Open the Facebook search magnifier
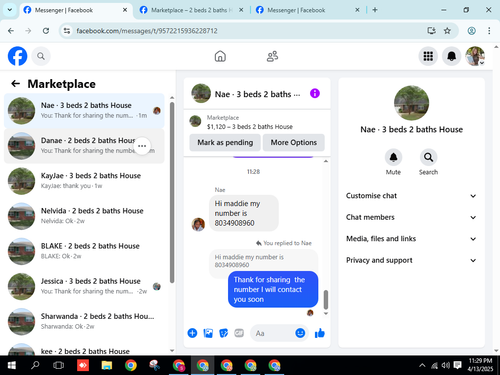This screenshot has width=500, height=375. 41,56
